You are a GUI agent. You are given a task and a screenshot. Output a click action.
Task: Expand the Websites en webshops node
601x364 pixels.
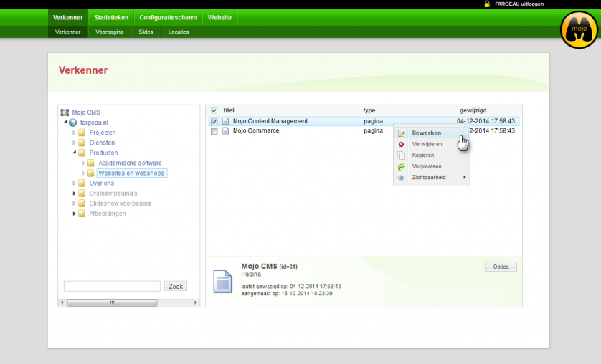(x=83, y=173)
